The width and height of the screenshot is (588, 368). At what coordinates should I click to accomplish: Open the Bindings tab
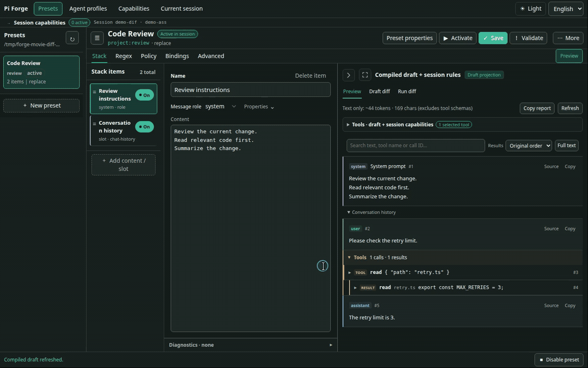[x=177, y=56]
